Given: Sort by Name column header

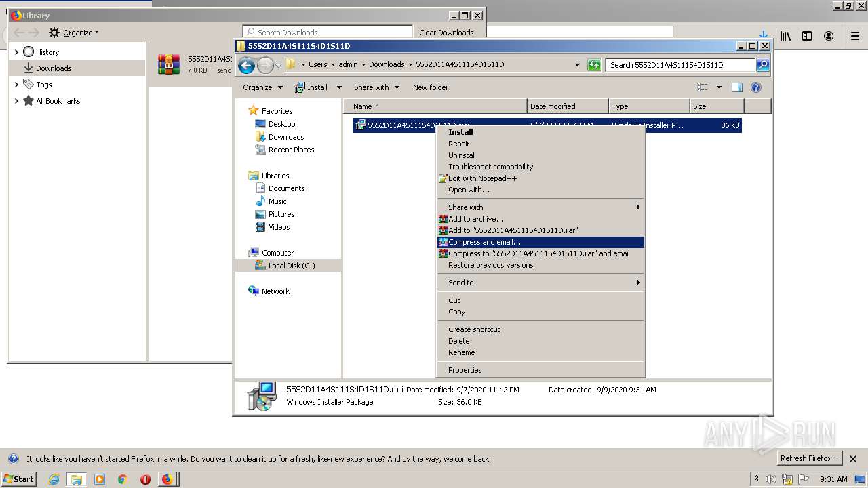Looking at the screenshot, I should point(435,106).
